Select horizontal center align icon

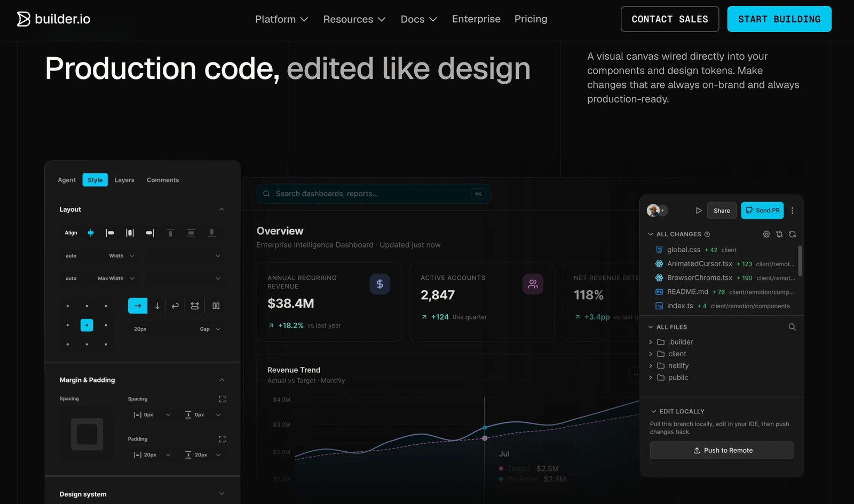[91, 233]
